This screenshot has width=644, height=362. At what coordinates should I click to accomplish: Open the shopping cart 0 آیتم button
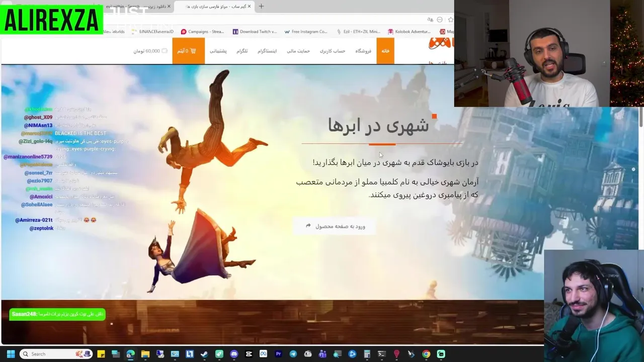(188, 51)
